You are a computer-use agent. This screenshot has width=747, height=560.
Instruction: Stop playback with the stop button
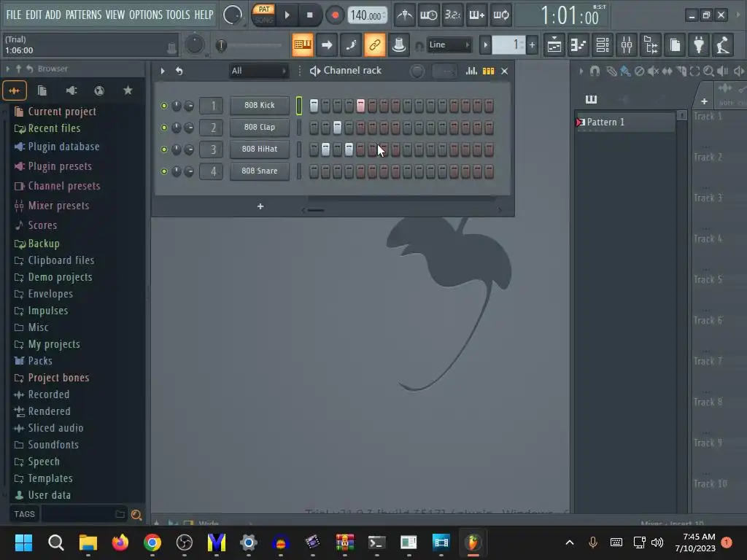(309, 15)
